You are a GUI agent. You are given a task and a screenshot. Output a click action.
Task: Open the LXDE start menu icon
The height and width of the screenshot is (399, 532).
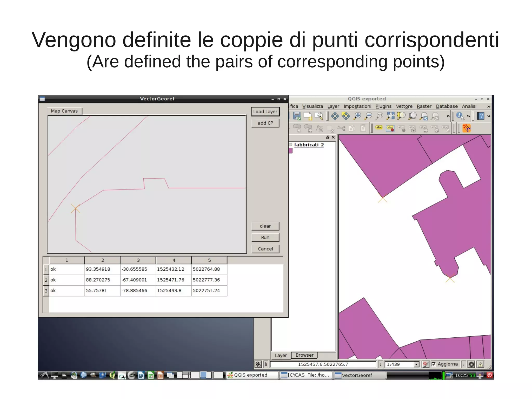tap(44, 375)
